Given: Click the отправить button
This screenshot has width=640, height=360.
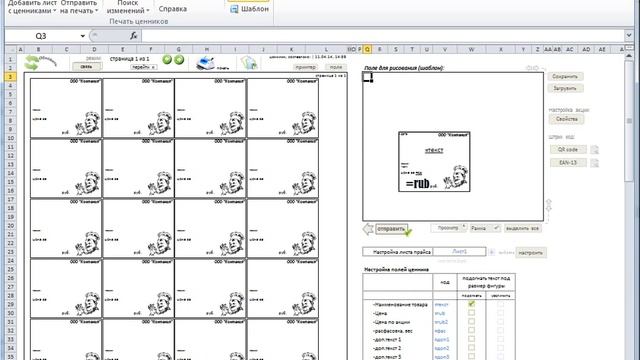Looking at the screenshot, I should (x=391, y=229).
